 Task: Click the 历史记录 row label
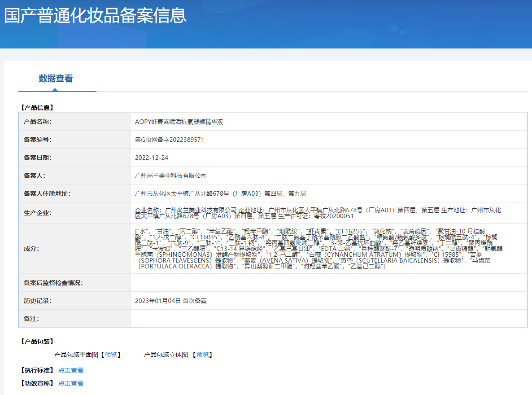tap(38, 301)
